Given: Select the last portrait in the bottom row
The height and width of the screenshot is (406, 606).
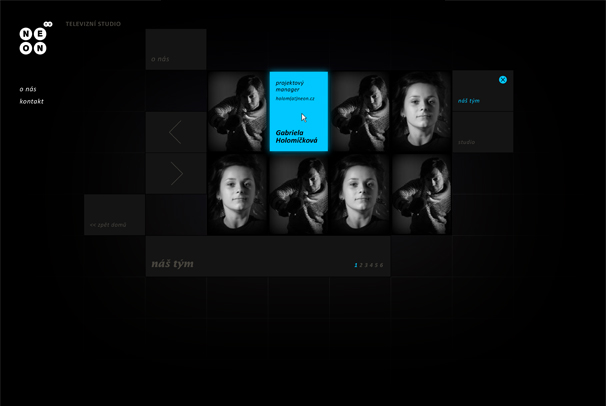Looking at the screenshot, I should click(x=421, y=194).
